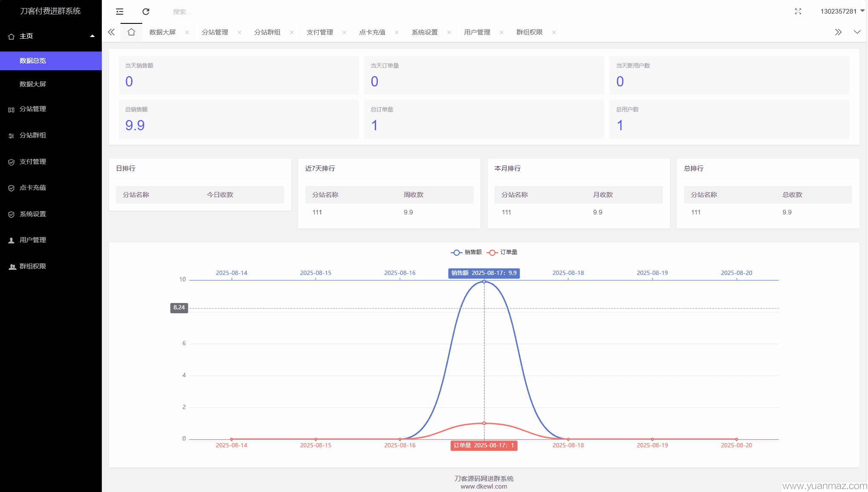Switch to the 群组权限 tab
Screen dimensions: 868x492
point(529,32)
